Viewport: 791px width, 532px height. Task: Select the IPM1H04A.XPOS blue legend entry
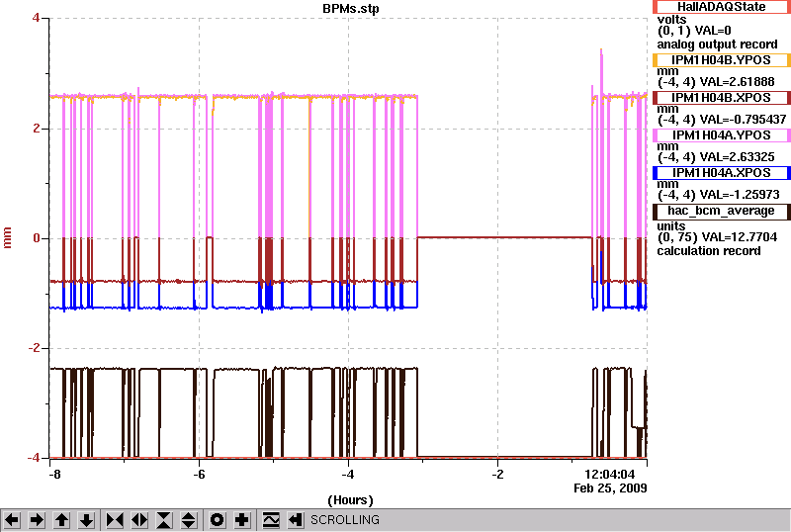point(722,173)
